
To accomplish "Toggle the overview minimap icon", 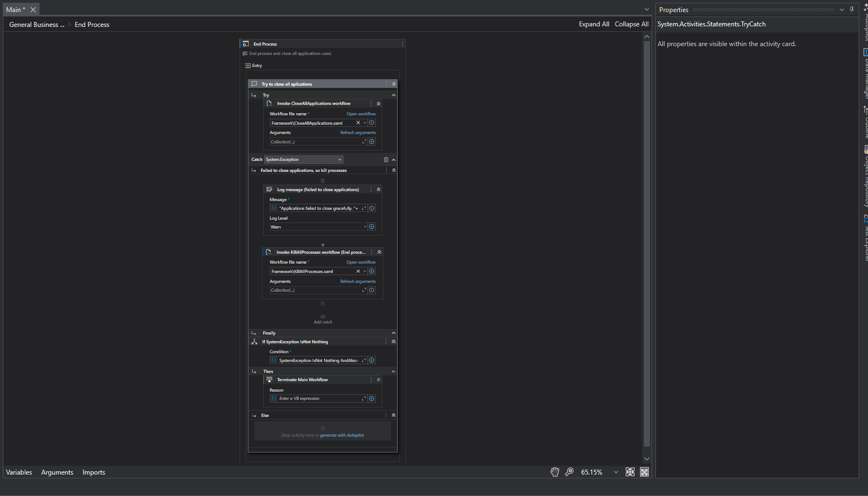I will (644, 472).
